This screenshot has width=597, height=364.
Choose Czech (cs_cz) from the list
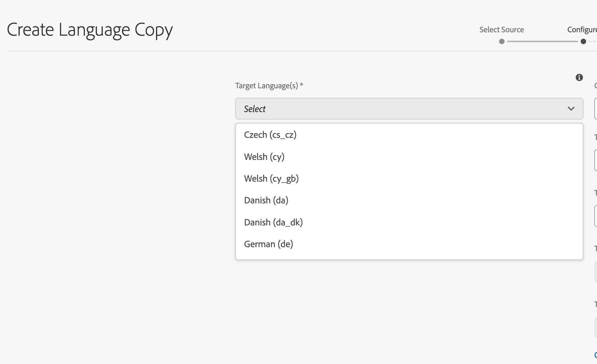pos(270,135)
